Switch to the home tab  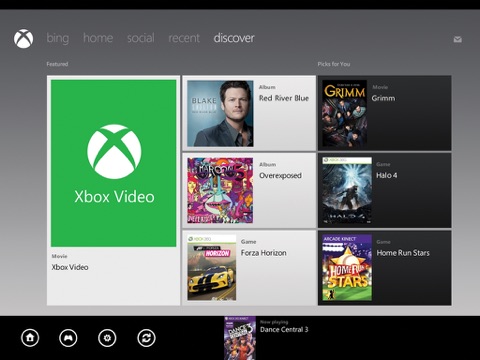[98, 38]
